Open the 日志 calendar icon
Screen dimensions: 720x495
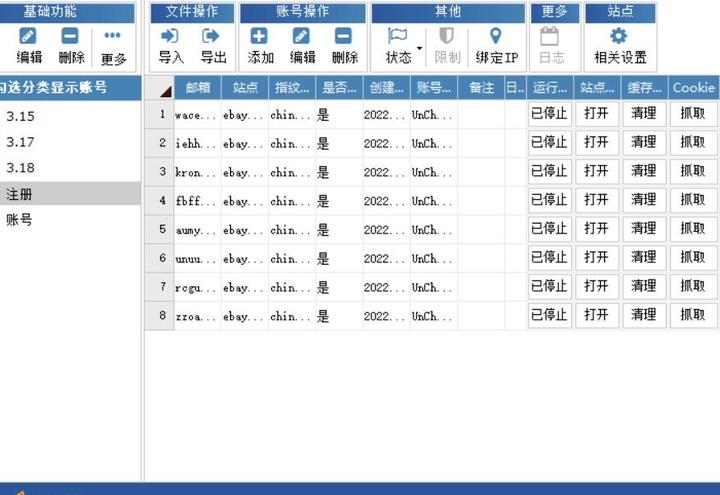click(x=550, y=36)
